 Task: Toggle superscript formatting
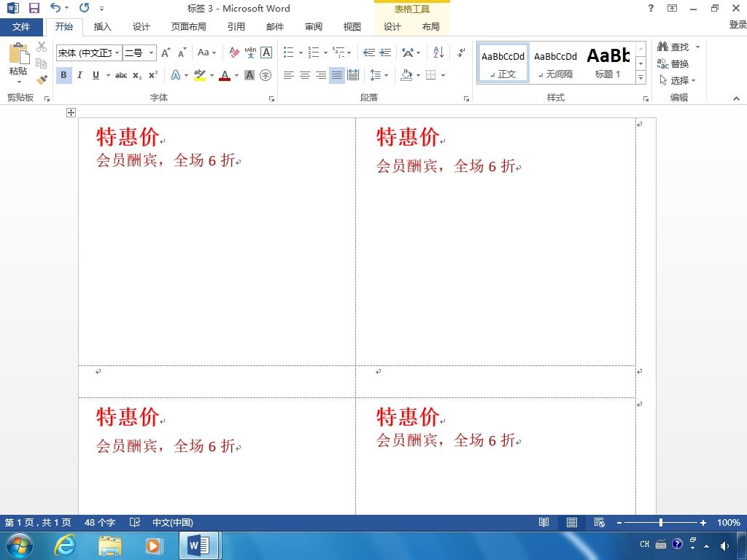click(x=153, y=75)
